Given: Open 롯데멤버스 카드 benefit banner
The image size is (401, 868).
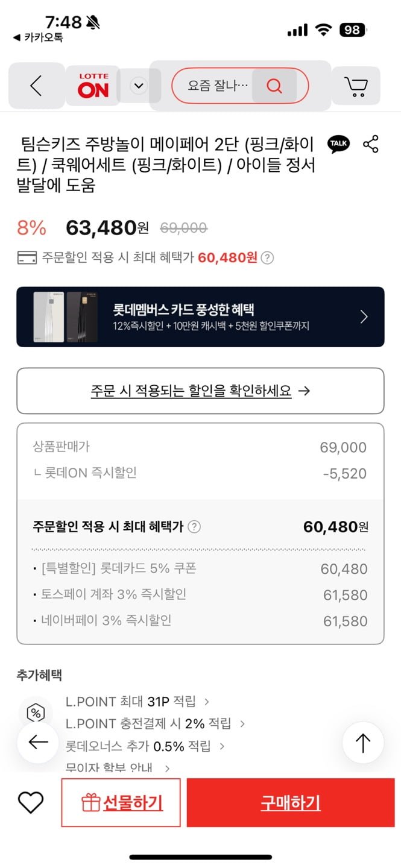Looking at the screenshot, I should tap(200, 317).
